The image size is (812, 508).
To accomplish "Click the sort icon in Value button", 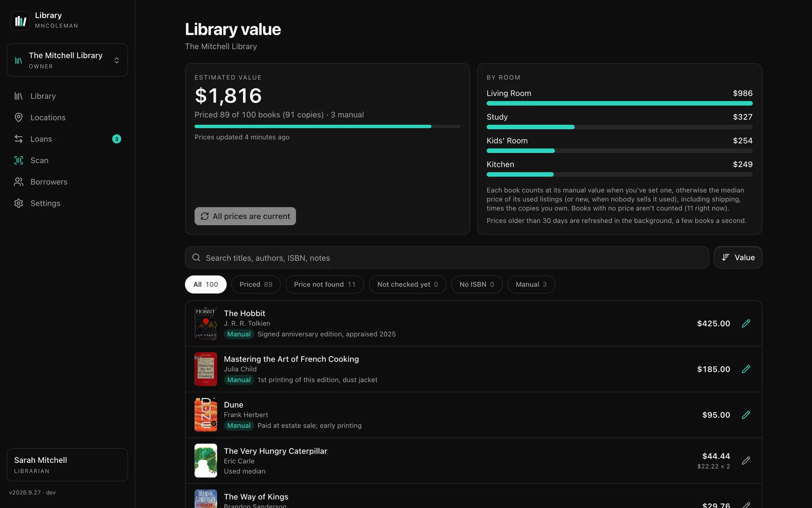I will coord(725,257).
